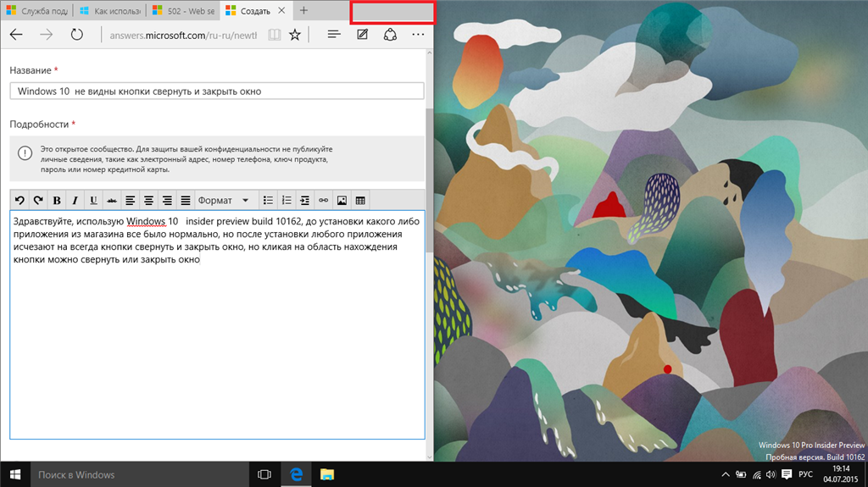Open the volume speaker icon
This screenshot has height=487, width=868.
tap(771, 474)
